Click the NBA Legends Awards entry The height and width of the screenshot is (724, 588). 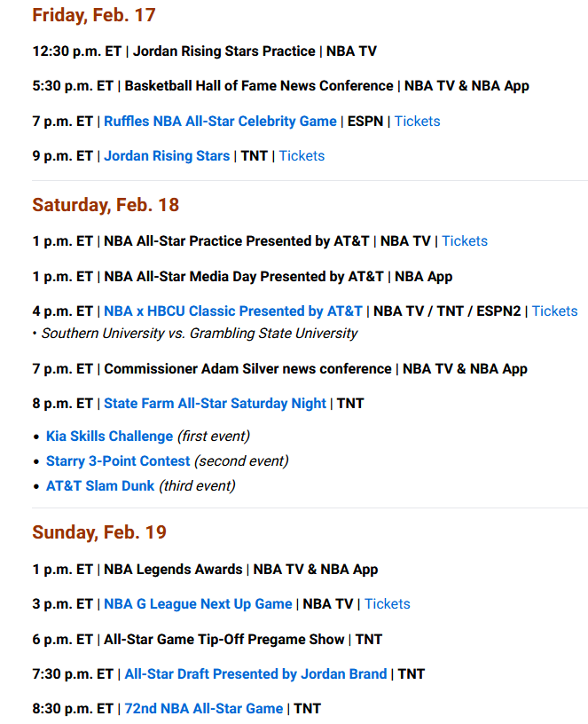click(173, 570)
